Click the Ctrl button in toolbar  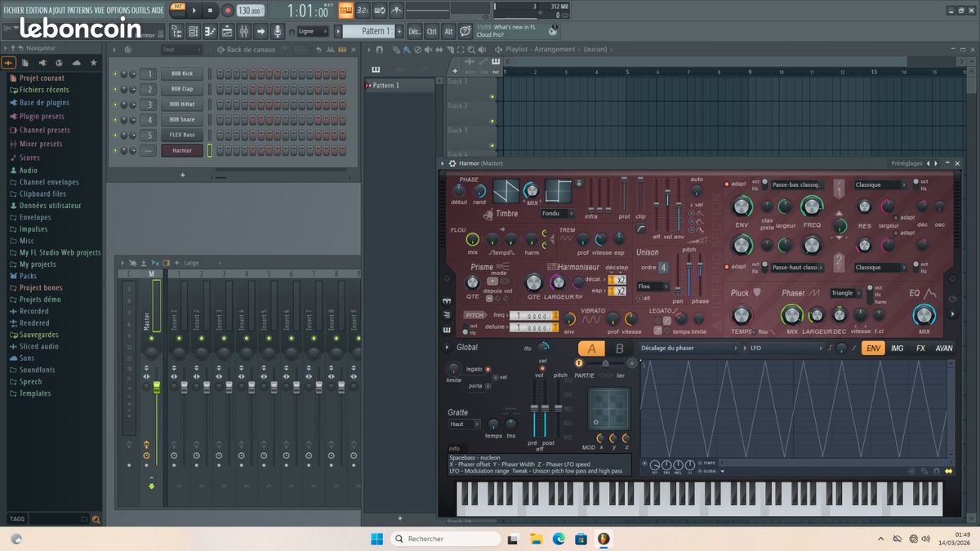[x=432, y=32]
